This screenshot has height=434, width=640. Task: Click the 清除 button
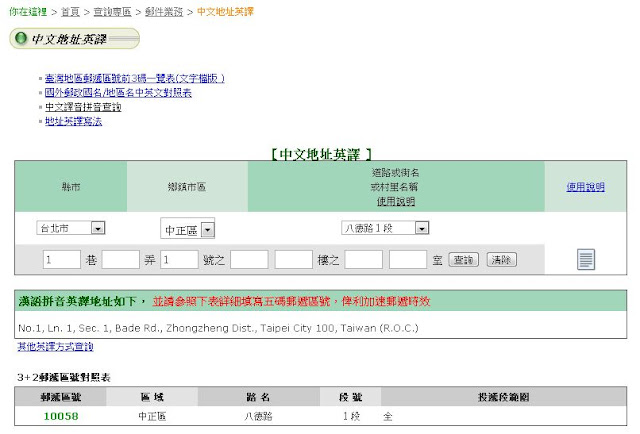click(x=502, y=260)
